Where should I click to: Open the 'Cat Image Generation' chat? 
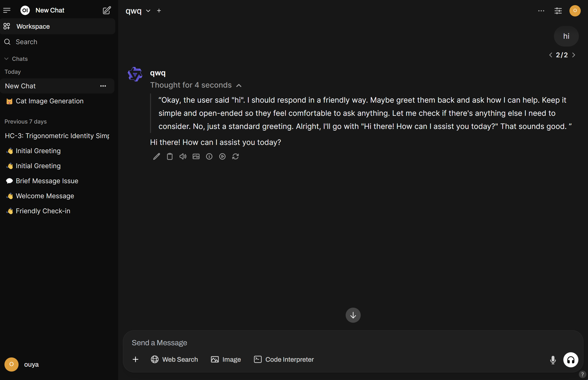[49, 101]
